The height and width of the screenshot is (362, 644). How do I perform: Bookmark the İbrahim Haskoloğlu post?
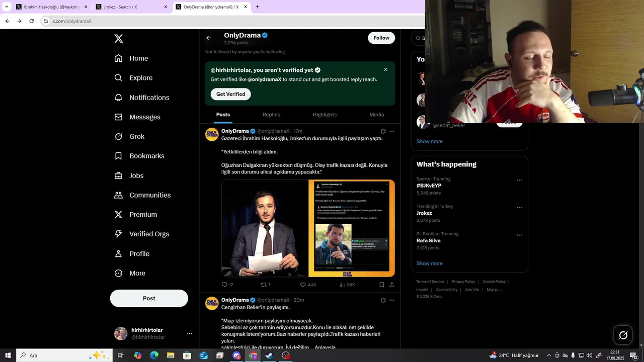click(x=382, y=285)
